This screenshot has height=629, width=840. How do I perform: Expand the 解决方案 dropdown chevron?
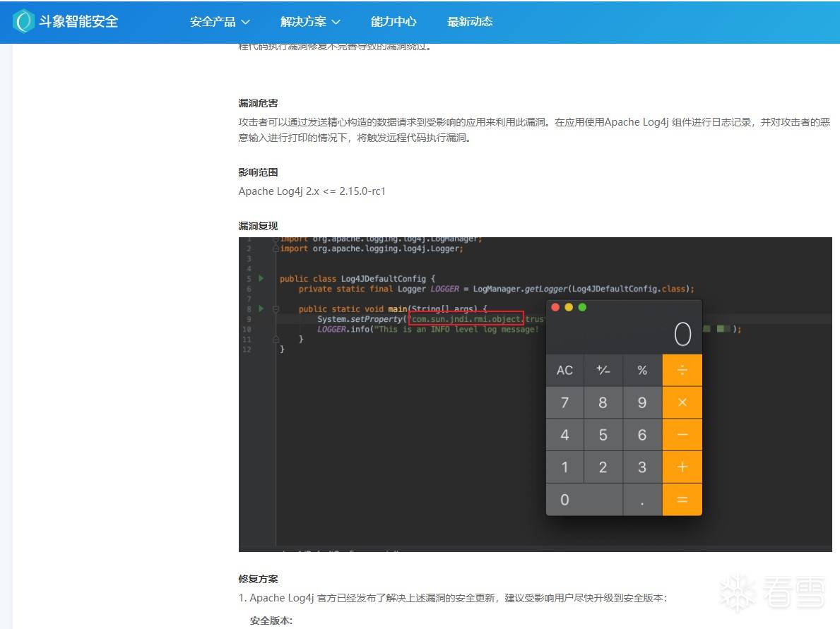pos(336,22)
